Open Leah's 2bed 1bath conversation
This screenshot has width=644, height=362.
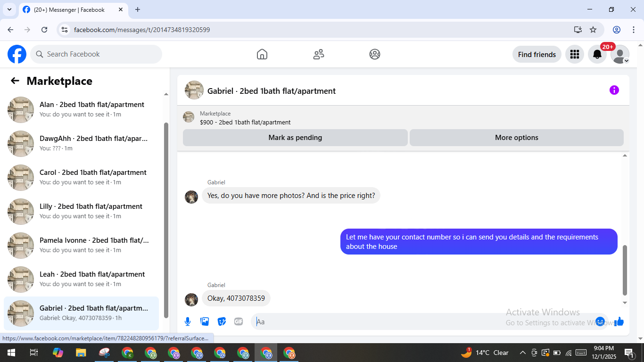tap(81, 279)
